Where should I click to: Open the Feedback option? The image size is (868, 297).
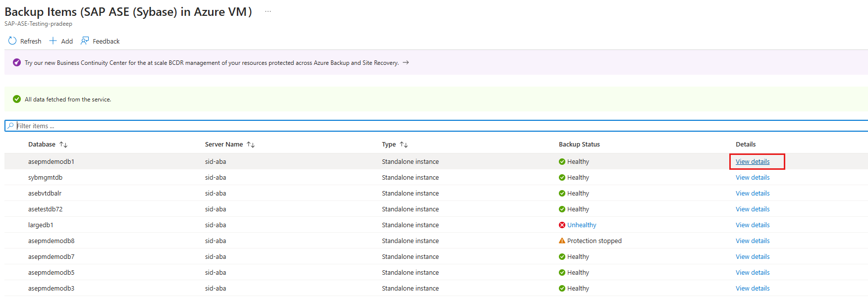[101, 41]
